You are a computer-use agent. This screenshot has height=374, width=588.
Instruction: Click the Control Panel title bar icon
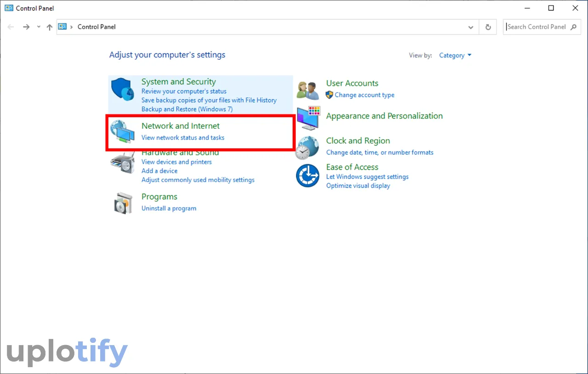9,8
